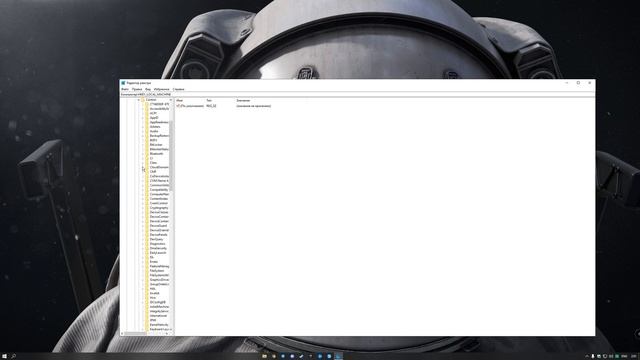Select the Diagnostics key label

click(158, 244)
